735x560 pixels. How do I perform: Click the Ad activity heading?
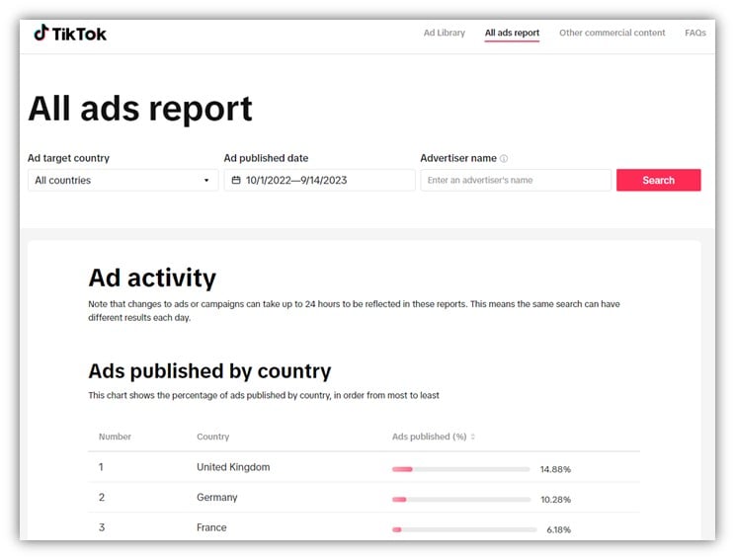point(152,278)
